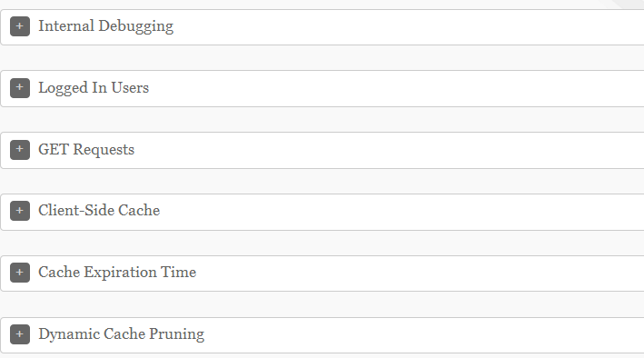This screenshot has height=358, width=644.
Task: Select the word Debugging in first panel title
Action: pos(136,26)
